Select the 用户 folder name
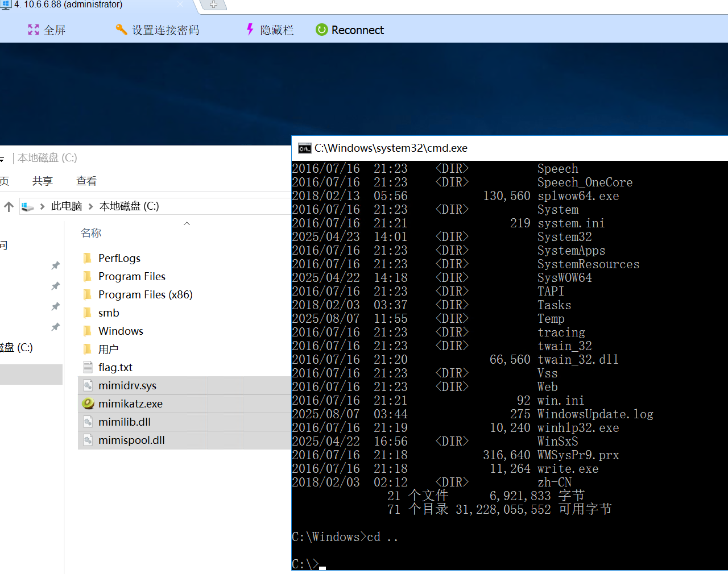 point(109,349)
